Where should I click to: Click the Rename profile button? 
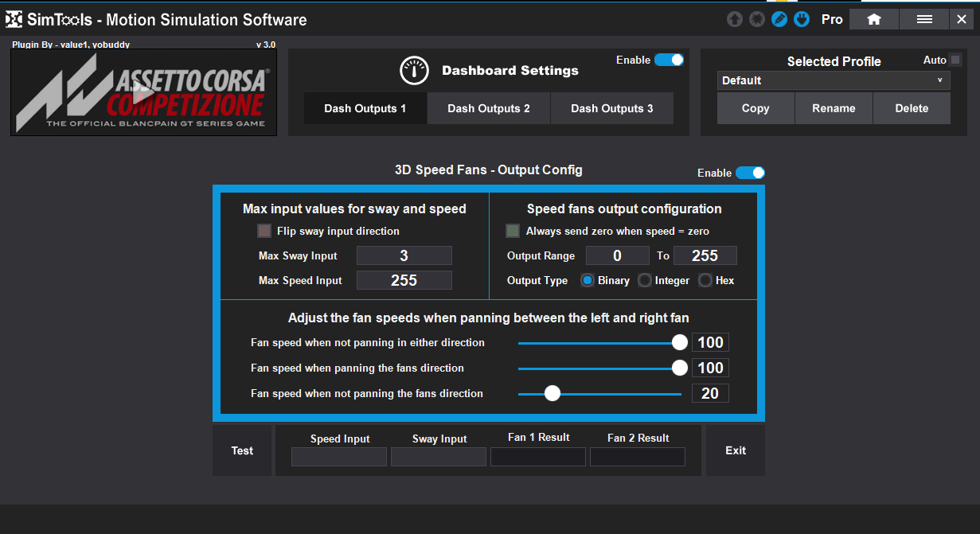click(834, 108)
